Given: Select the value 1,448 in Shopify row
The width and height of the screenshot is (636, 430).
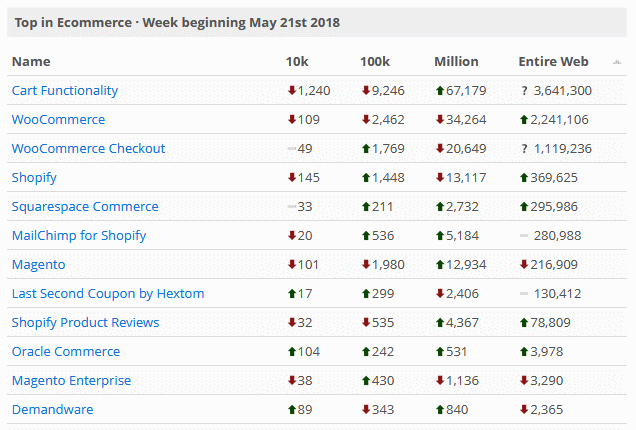Looking at the screenshot, I should 388,178.
